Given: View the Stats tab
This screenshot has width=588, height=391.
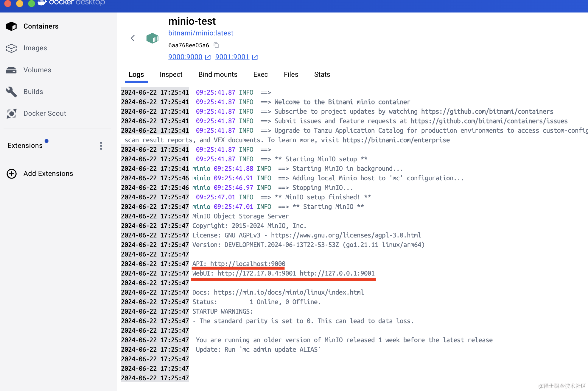Looking at the screenshot, I should point(322,74).
